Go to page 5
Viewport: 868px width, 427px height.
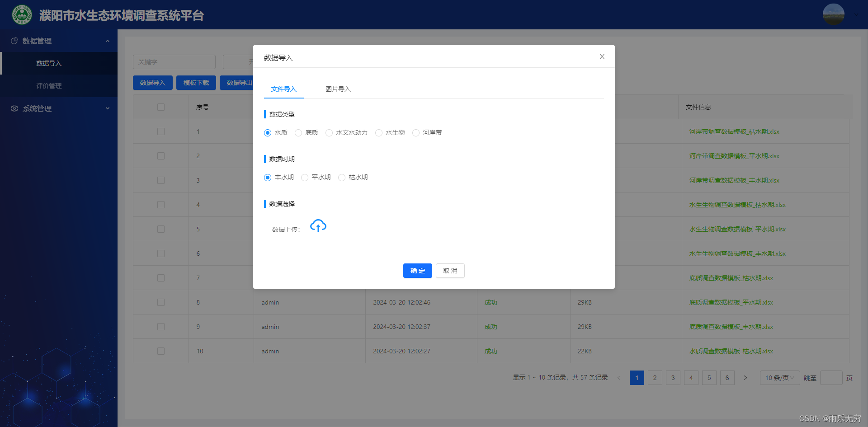(x=709, y=378)
